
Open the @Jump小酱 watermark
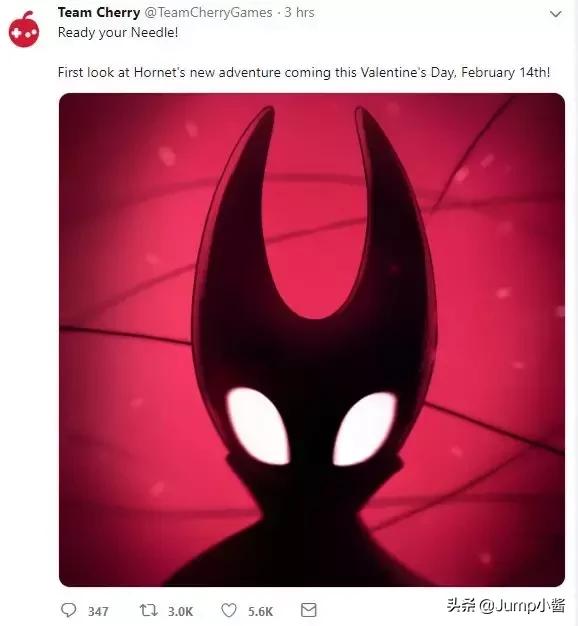[522, 605]
